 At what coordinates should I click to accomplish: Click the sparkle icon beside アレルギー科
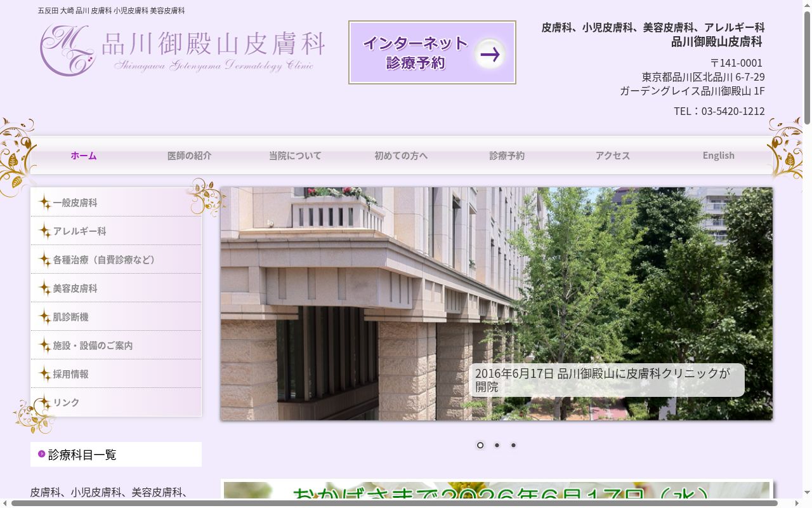[44, 231]
